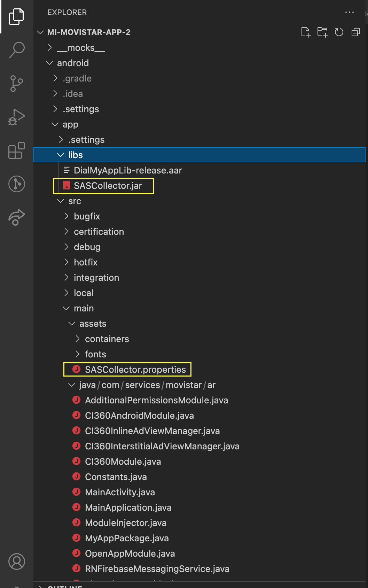
Task: Open the Accounts menu icon
Action: click(17, 562)
